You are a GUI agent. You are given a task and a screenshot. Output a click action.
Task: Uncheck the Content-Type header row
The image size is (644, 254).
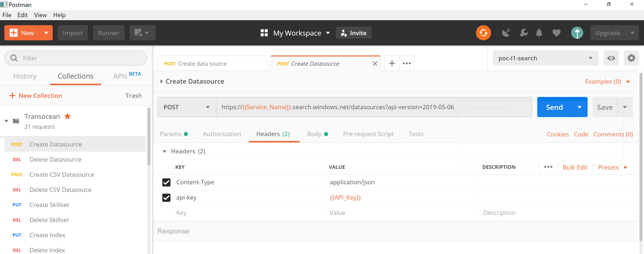[x=166, y=182]
